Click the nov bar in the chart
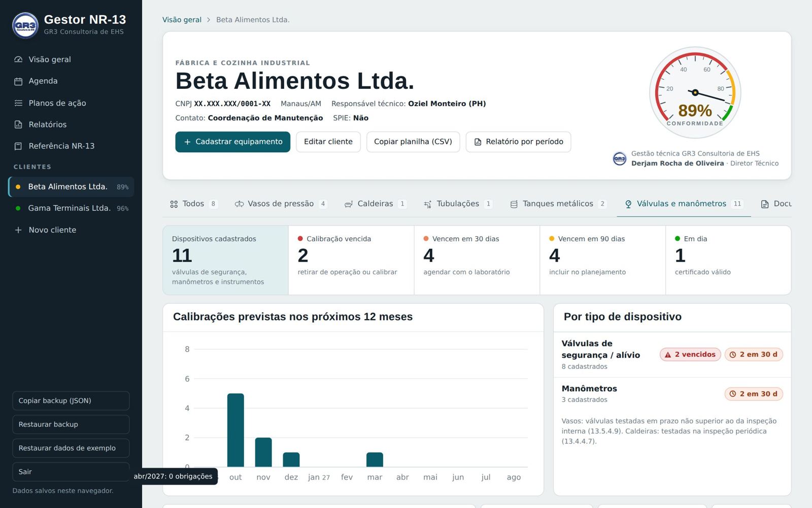812x508 pixels. click(x=263, y=453)
